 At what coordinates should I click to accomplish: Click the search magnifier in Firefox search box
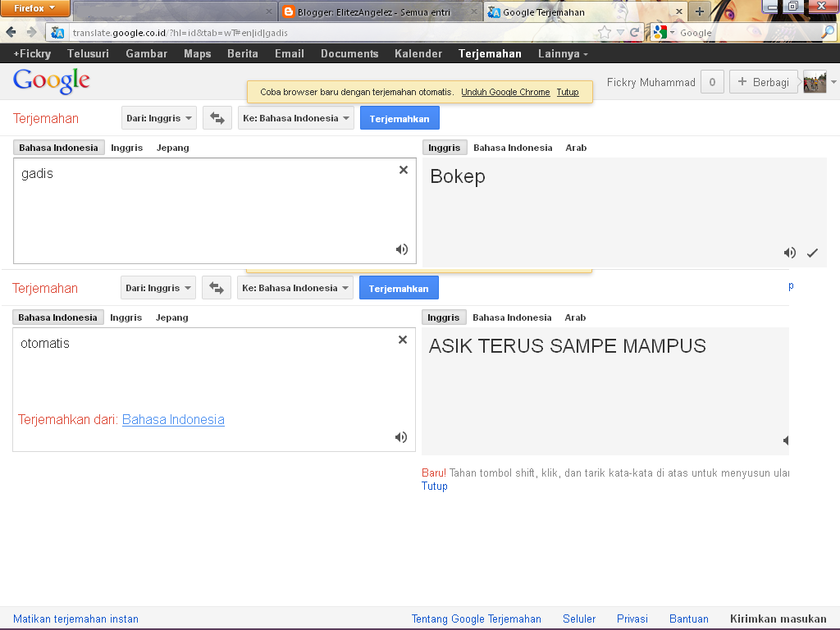click(827, 32)
